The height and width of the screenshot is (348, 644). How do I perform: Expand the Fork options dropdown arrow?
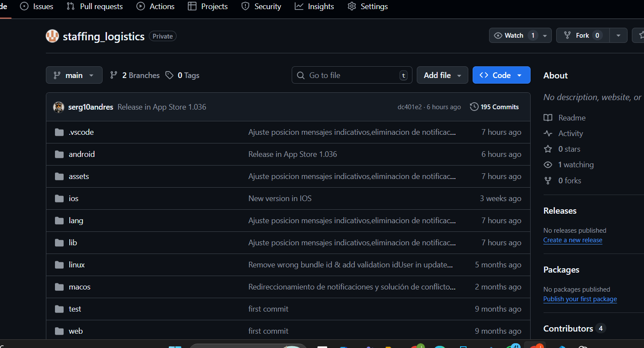[618, 36]
